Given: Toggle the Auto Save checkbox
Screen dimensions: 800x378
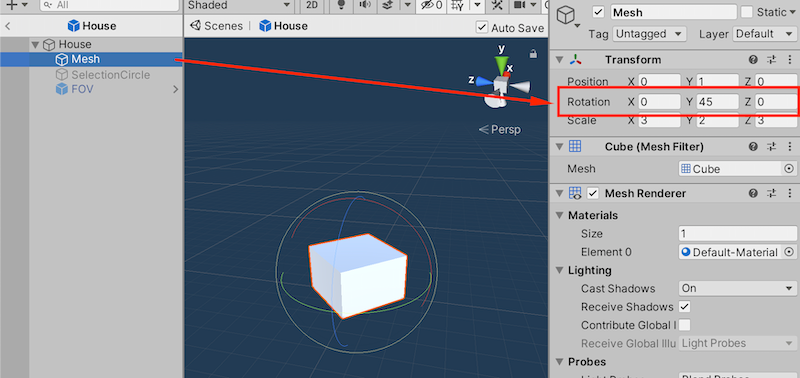Looking at the screenshot, I should point(481,27).
